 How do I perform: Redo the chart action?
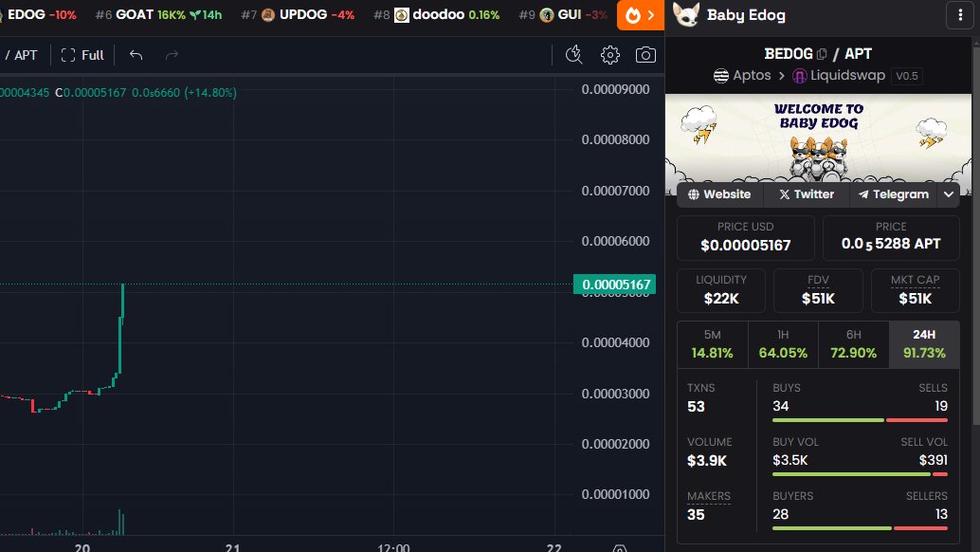(x=172, y=55)
